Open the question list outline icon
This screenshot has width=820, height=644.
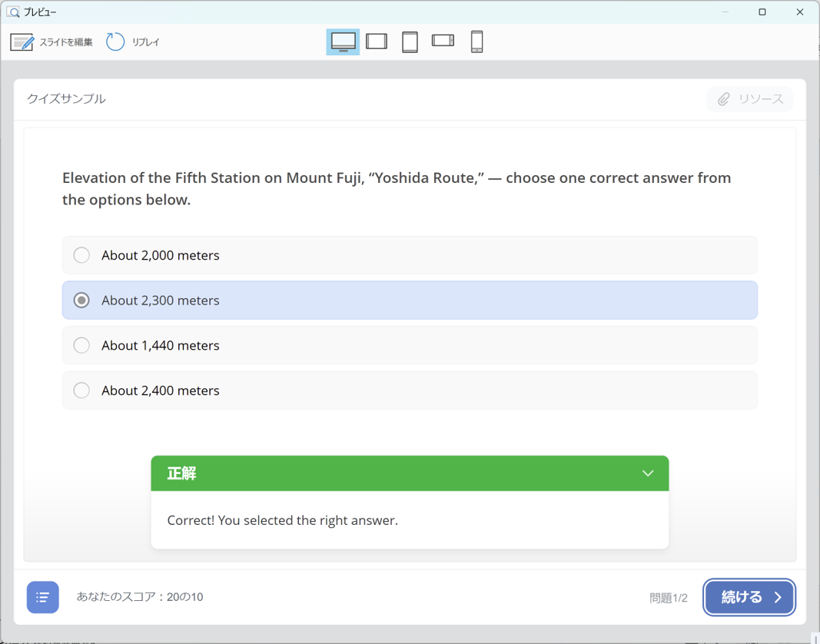[x=43, y=597]
